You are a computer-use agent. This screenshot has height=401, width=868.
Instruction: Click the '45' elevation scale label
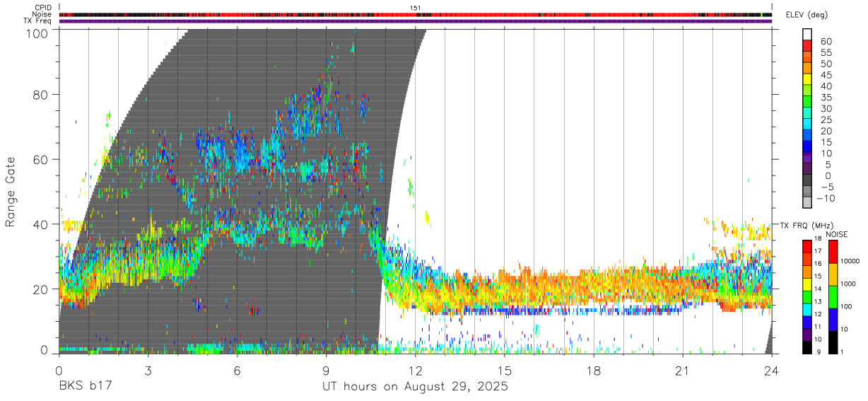click(825, 75)
